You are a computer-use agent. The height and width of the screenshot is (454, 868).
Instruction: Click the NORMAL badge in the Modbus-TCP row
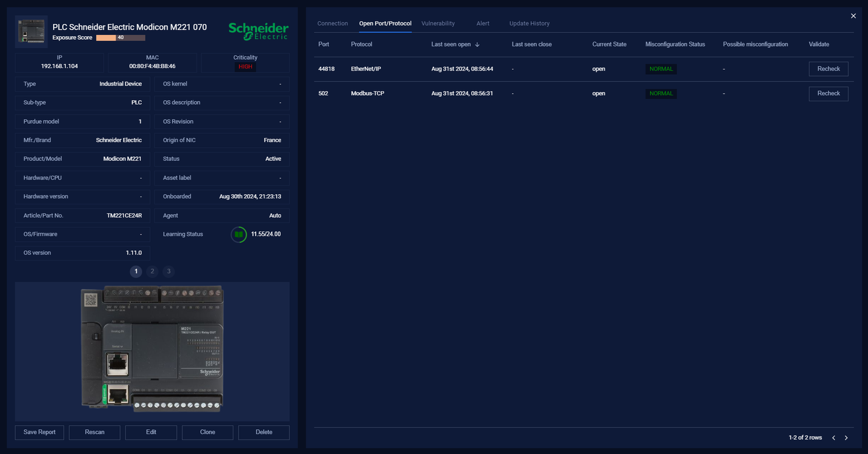661,93
